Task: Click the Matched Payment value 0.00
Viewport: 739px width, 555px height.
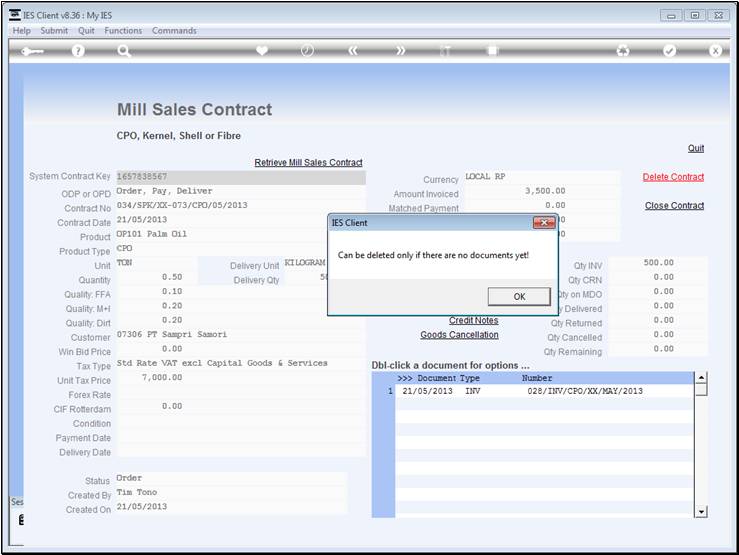Action: click(x=555, y=205)
